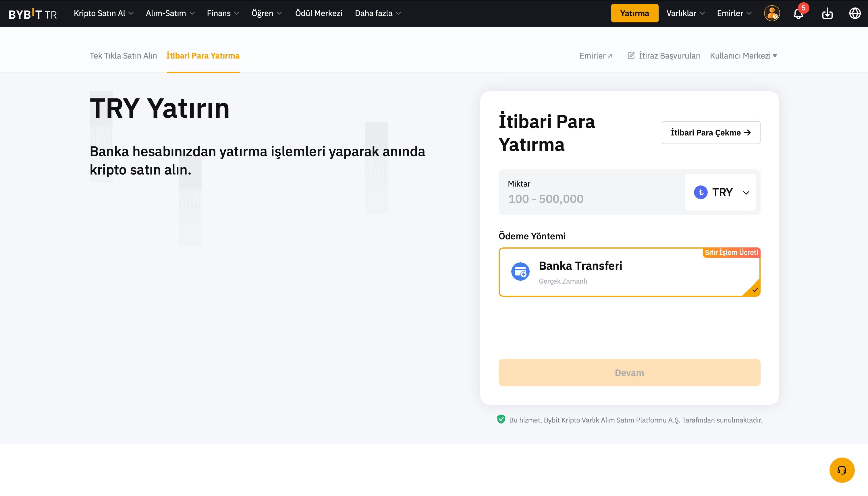Click İtibari Para Çekme button

[711, 133]
